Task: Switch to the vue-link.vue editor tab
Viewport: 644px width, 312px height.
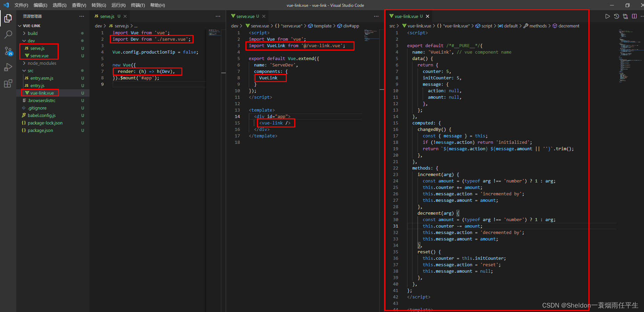Action: click(409, 16)
